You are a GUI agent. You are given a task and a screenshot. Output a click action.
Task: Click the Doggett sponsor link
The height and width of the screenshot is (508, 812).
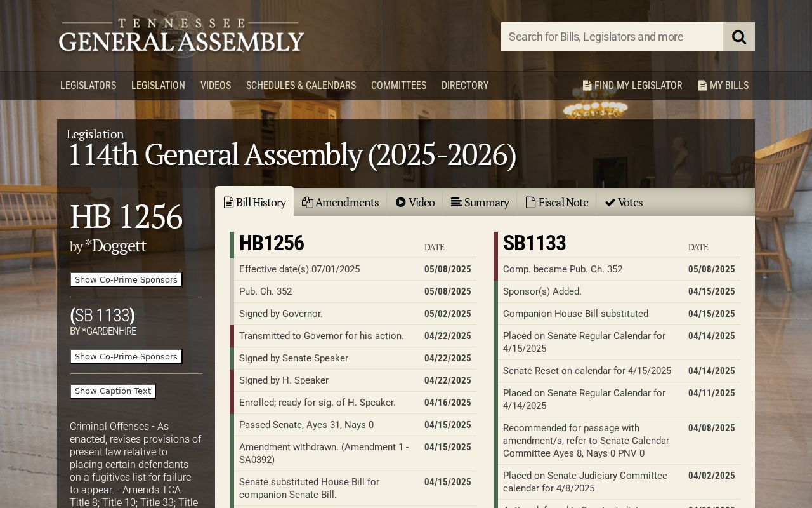point(116,246)
